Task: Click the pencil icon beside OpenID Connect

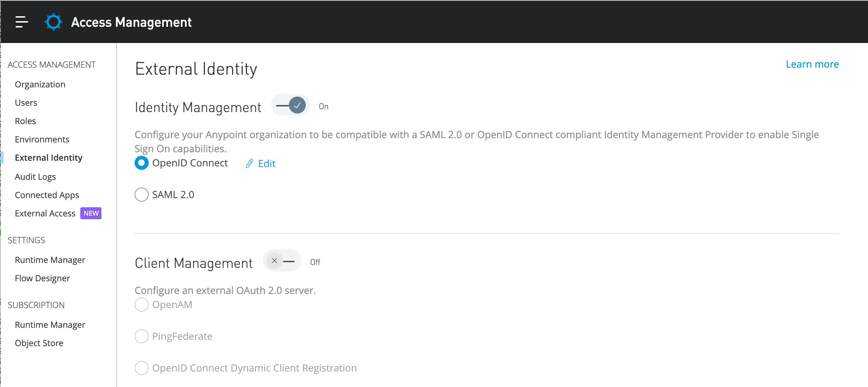Action: (250, 163)
